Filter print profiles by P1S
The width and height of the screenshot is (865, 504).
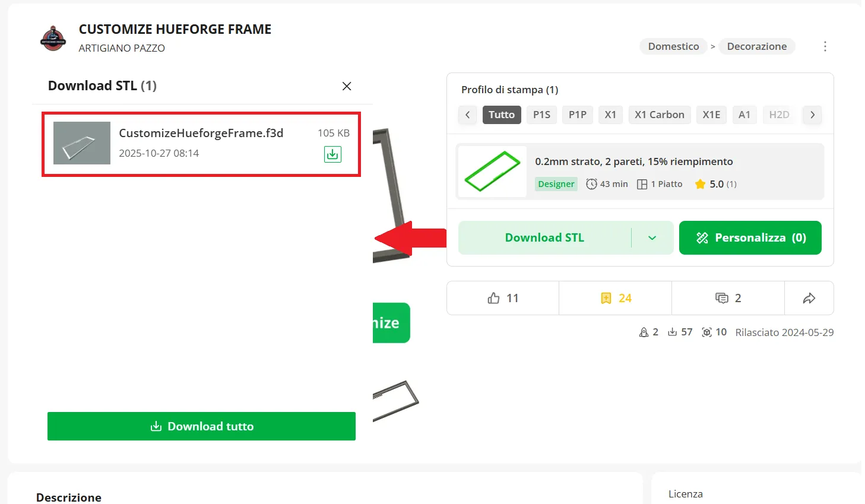541,115
